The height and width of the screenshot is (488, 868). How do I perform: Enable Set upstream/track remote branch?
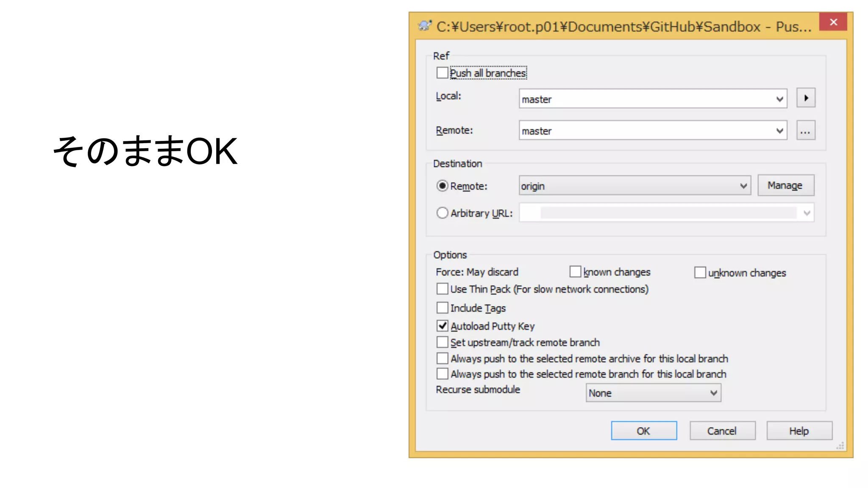[442, 342]
